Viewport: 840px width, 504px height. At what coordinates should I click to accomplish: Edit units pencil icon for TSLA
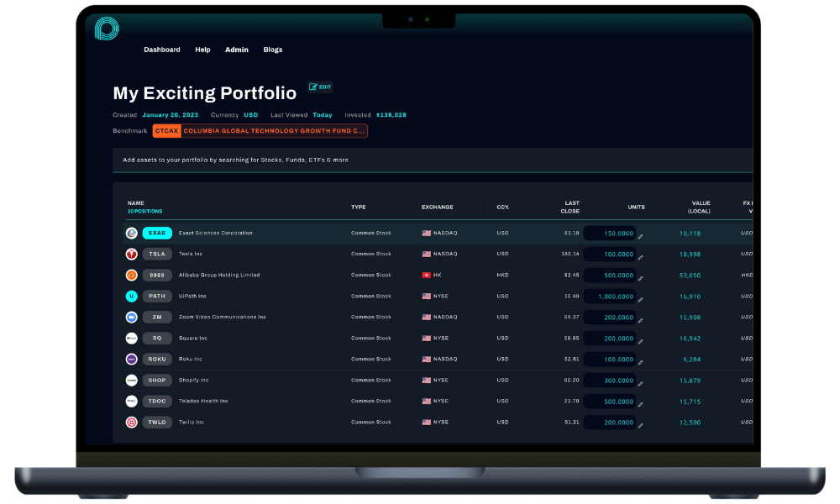click(640, 257)
